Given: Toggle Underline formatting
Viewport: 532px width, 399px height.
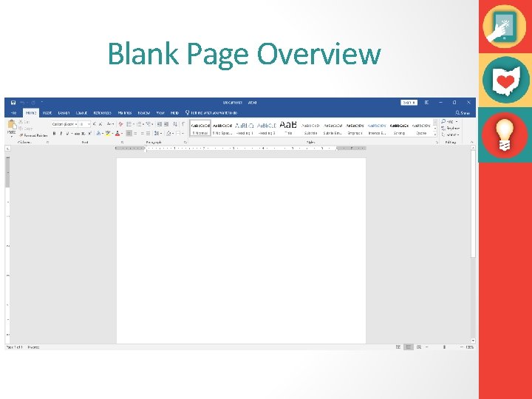Looking at the screenshot, I should [x=68, y=133].
